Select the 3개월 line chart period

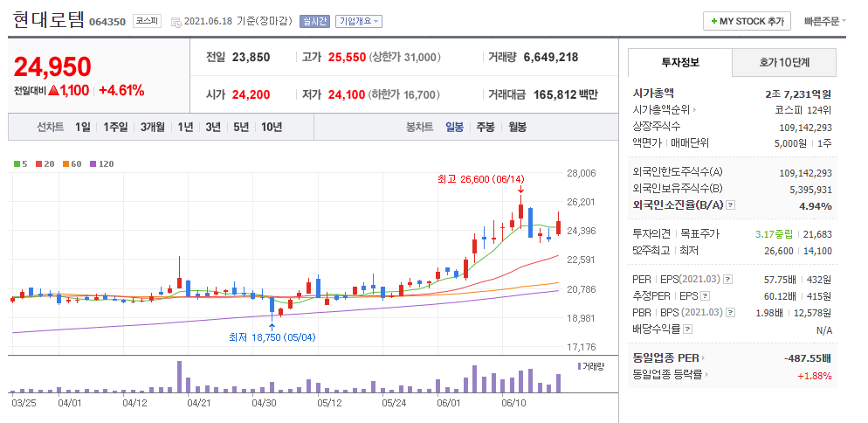[x=152, y=127]
